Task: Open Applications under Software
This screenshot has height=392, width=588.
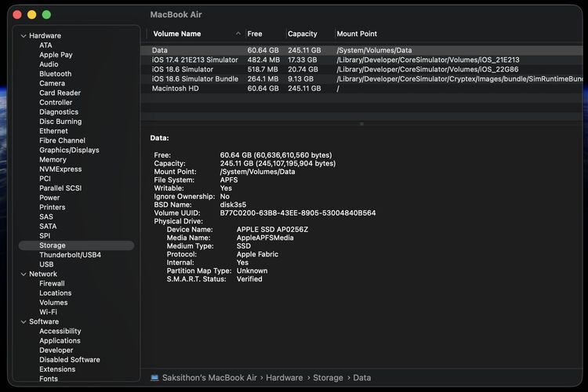Action: (x=60, y=341)
